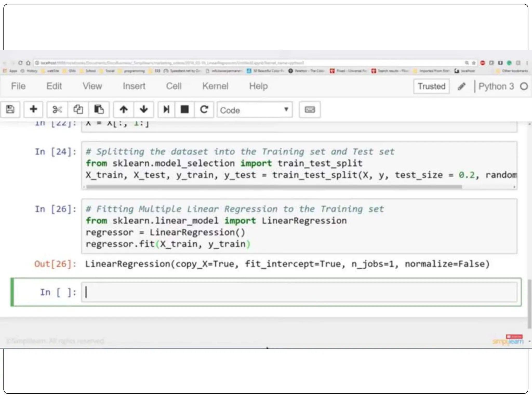Click the save notebook icon

pos(10,109)
